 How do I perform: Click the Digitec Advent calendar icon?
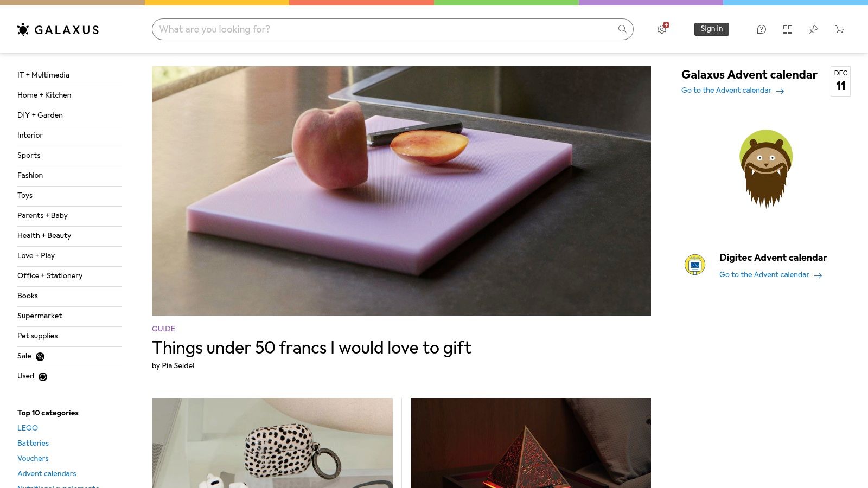point(695,265)
